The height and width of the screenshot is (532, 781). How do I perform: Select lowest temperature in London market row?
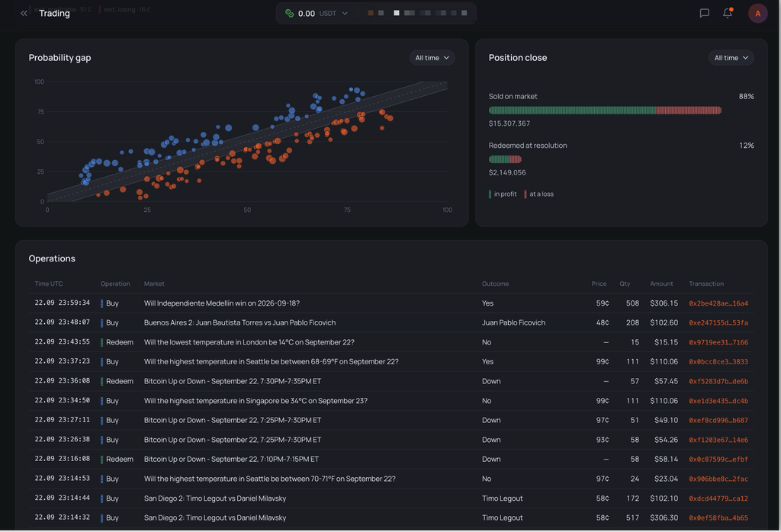pyautogui.click(x=249, y=342)
